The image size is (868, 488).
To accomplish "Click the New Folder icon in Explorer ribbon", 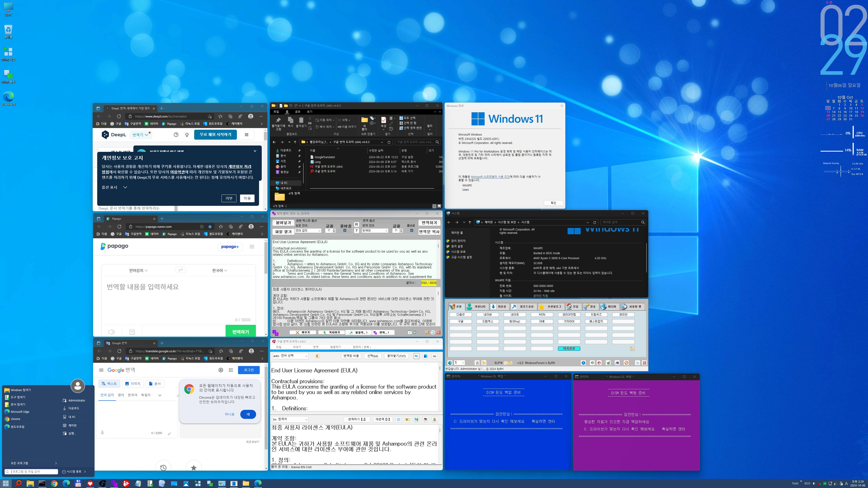I will tap(364, 123).
